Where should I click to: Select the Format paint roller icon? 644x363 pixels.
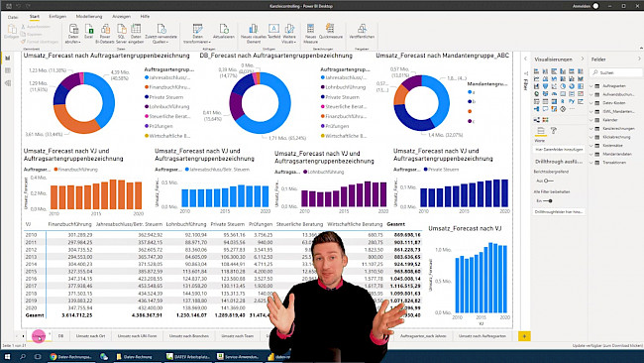coord(554,131)
